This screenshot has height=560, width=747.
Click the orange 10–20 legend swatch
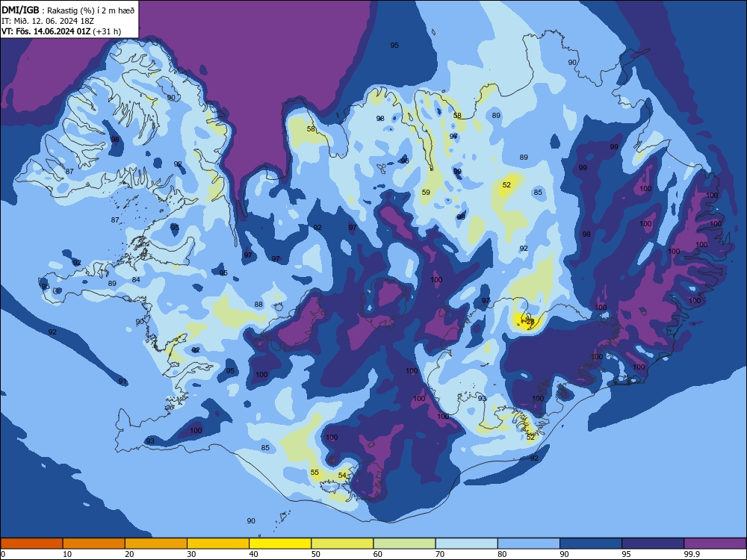(x=94, y=544)
